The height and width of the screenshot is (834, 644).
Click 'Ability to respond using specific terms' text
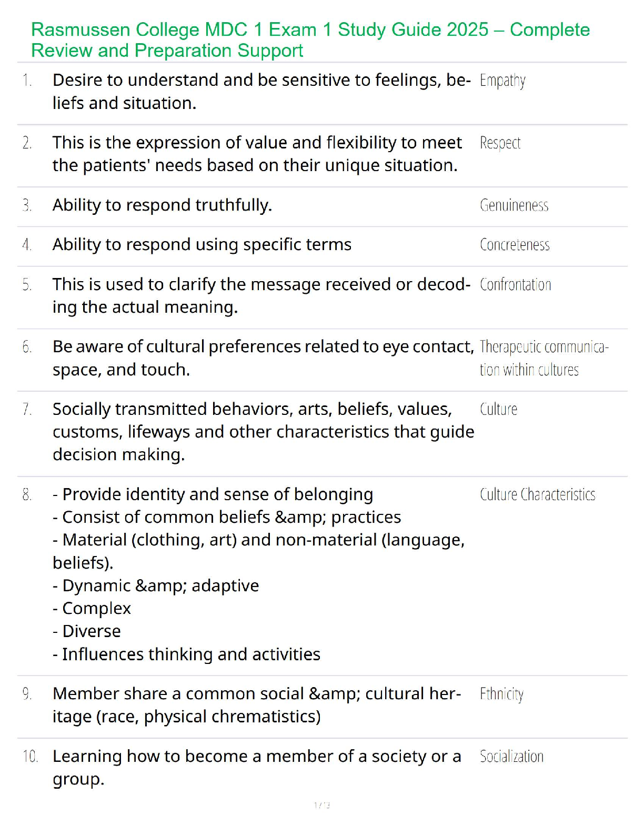pos(202,245)
